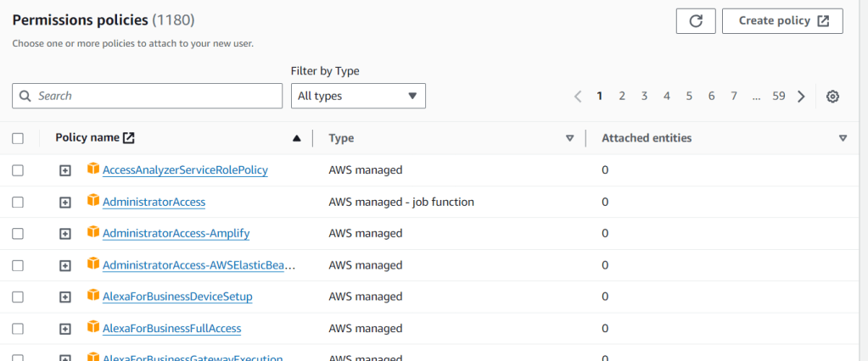Click the Attached entities column header
This screenshot has height=361, width=868.
click(x=647, y=138)
